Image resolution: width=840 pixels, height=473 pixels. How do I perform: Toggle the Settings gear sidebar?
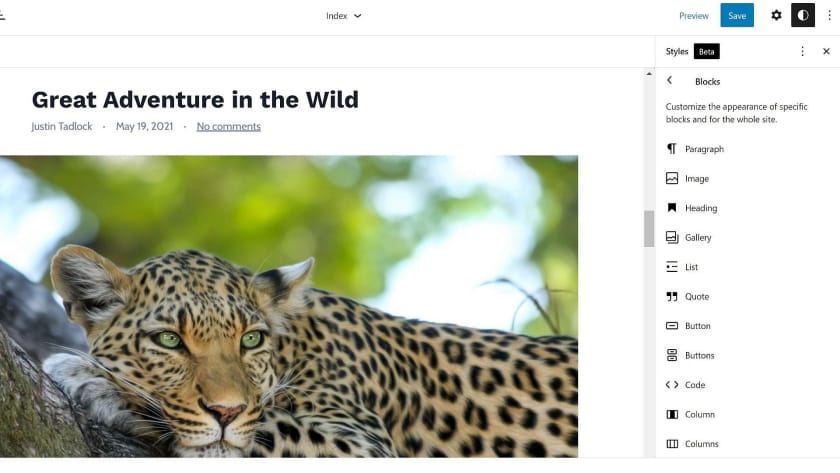[x=776, y=16]
